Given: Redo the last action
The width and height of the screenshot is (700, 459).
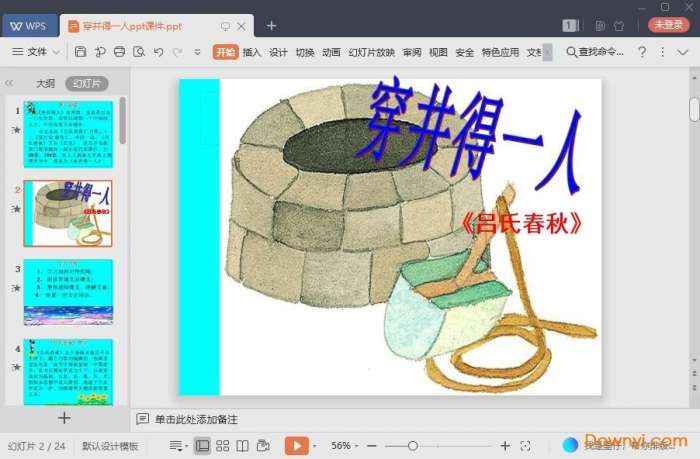Looking at the screenshot, I should click(178, 52).
